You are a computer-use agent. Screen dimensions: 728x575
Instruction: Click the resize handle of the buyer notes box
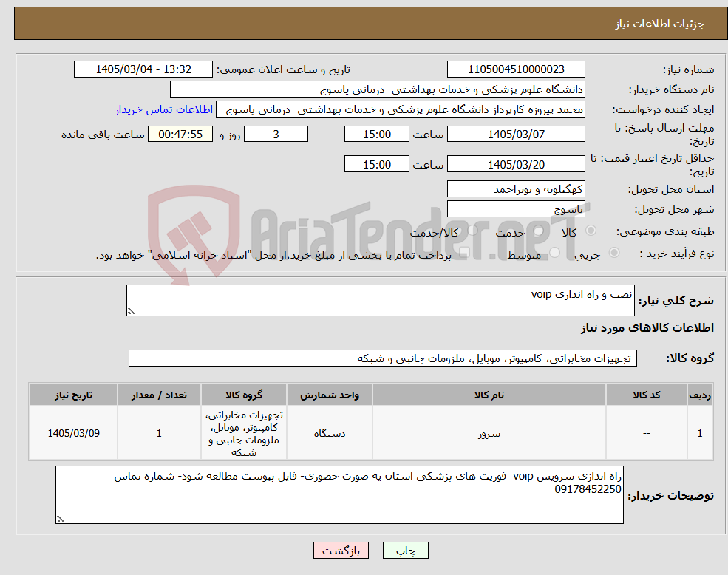coord(60,520)
